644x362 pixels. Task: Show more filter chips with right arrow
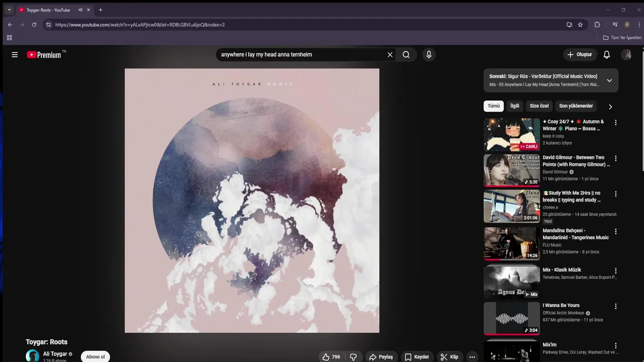[x=610, y=107]
